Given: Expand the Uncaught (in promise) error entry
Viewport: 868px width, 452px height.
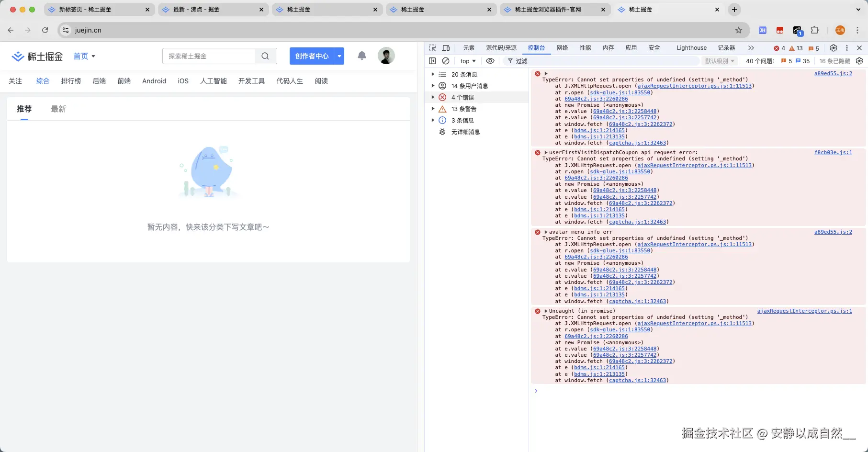Looking at the screenshot, I should [546, 311].
